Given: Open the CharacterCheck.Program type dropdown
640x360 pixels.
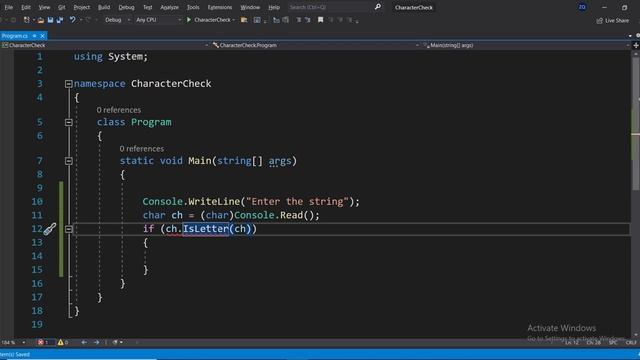Looking at the screenshot, I should (x=315, y=45).
